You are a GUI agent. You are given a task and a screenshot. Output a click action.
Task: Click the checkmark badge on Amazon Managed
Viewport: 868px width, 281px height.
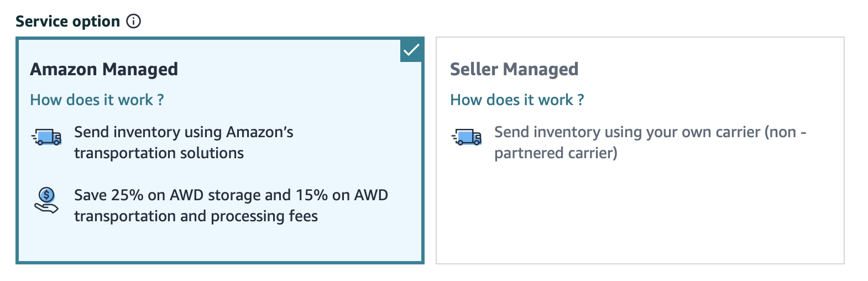point(411,50)
